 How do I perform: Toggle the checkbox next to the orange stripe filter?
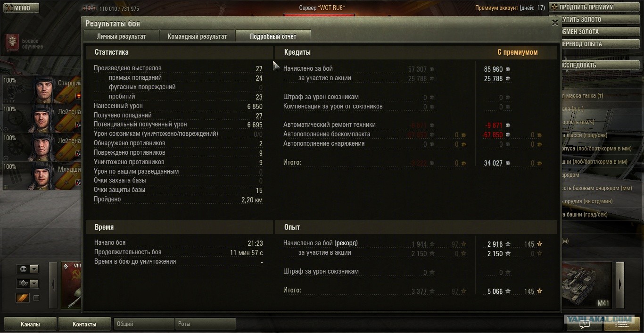36,298
